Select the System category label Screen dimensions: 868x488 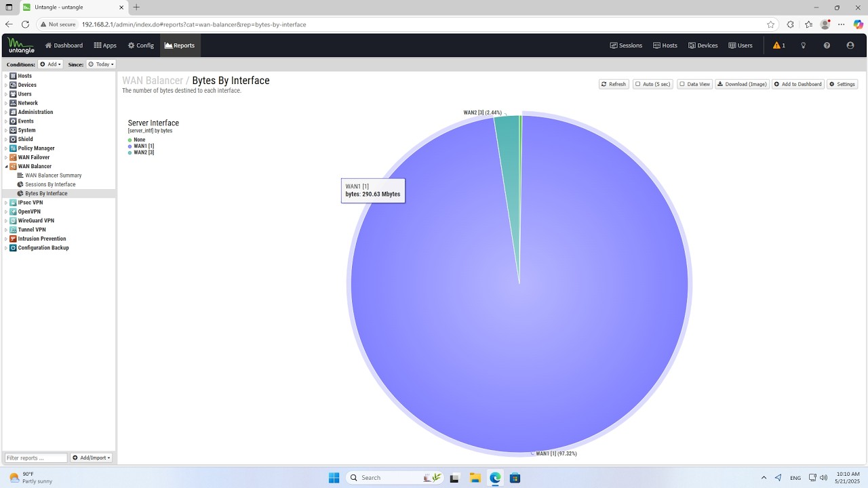27,130
